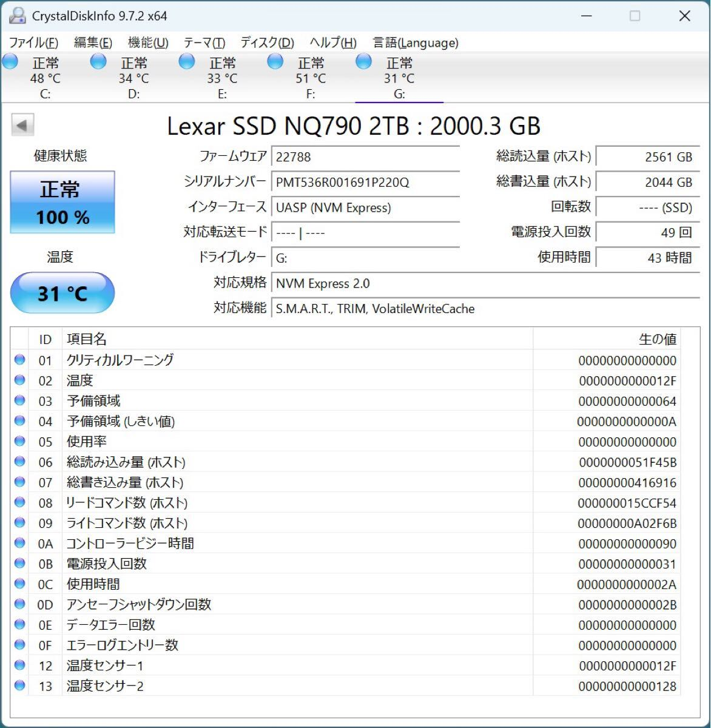Viewport: 711px width, 728px height.
Task: Click the blue status dot for ID 05
Action: (x=20, y=441)
